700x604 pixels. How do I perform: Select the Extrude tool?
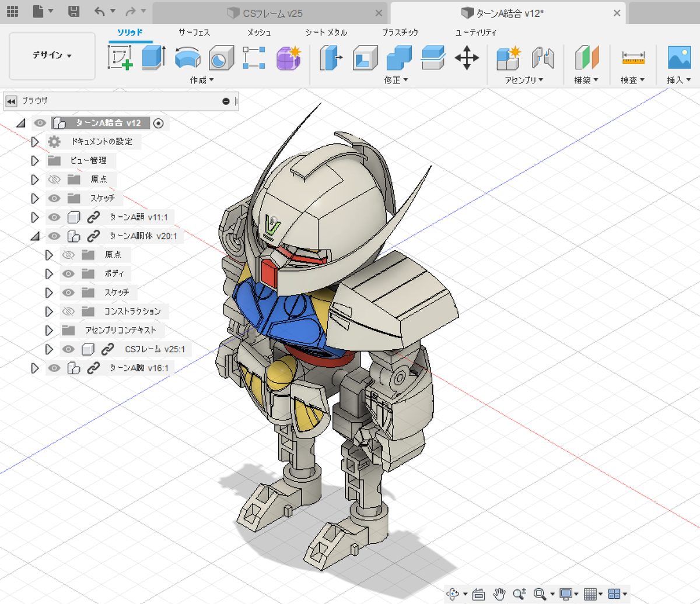tap(155, 58)
